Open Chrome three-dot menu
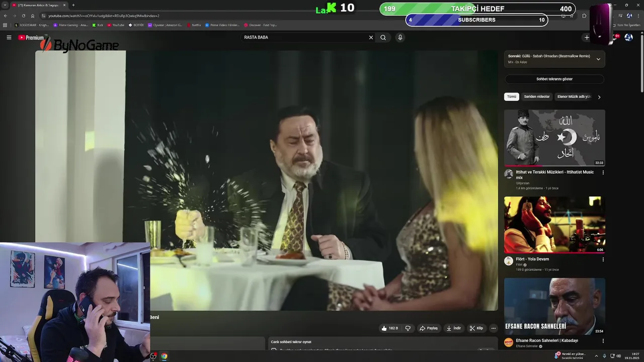This screenshot has height=362, width=644. pos(638,16)
